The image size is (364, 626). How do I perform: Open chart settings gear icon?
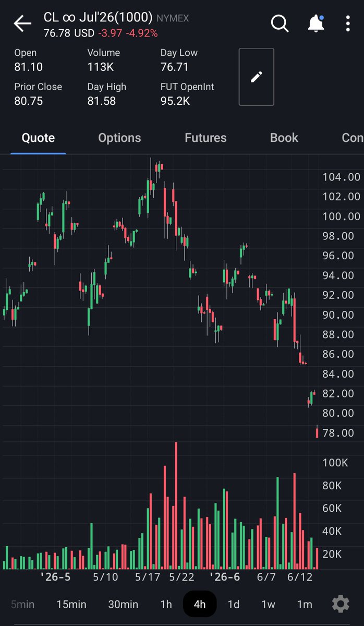[x=341, y=604]
